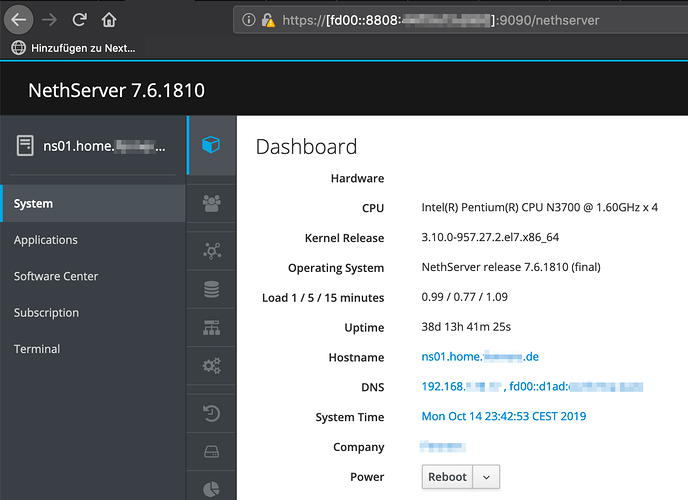688x500 pixels.
Task: Edit the System Time Mon Oct 14 link
Action: tap(504, 416)
